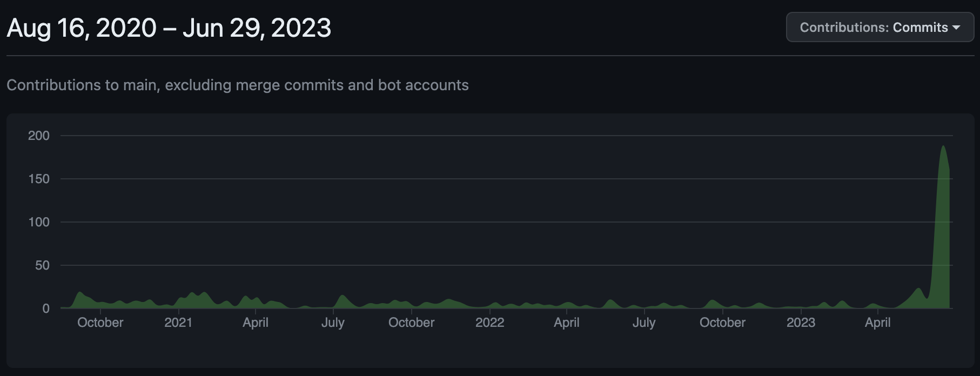The image size is (980, 376).
Task: Select the 2021 x-axis label
Action: [178, 323]
